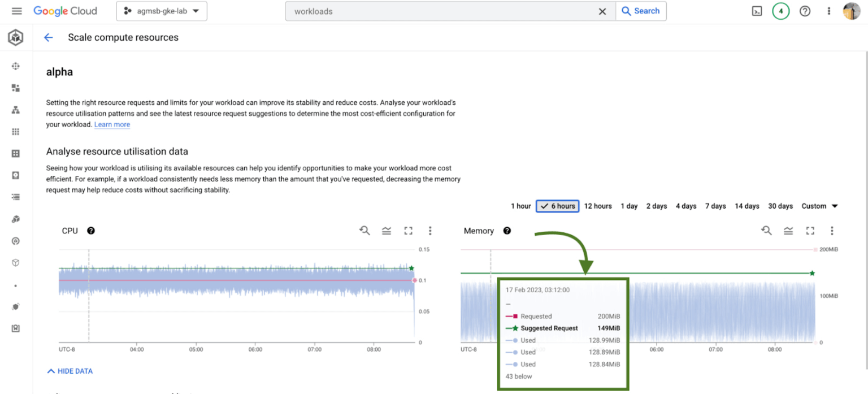The image size is (868, 394).
Task: Reset zoom on the CPU chart
Action: pyautogui.click(x=364, y=231)
